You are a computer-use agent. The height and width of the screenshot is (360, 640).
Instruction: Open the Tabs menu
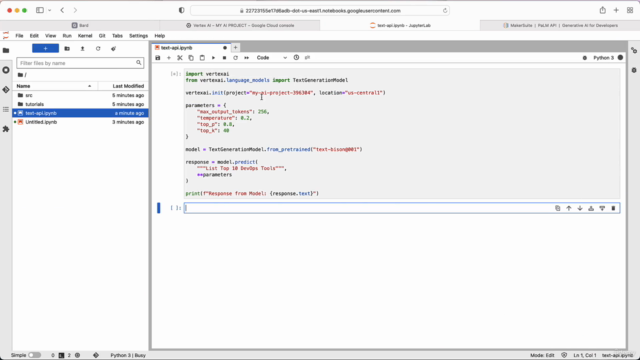[117, 36]
